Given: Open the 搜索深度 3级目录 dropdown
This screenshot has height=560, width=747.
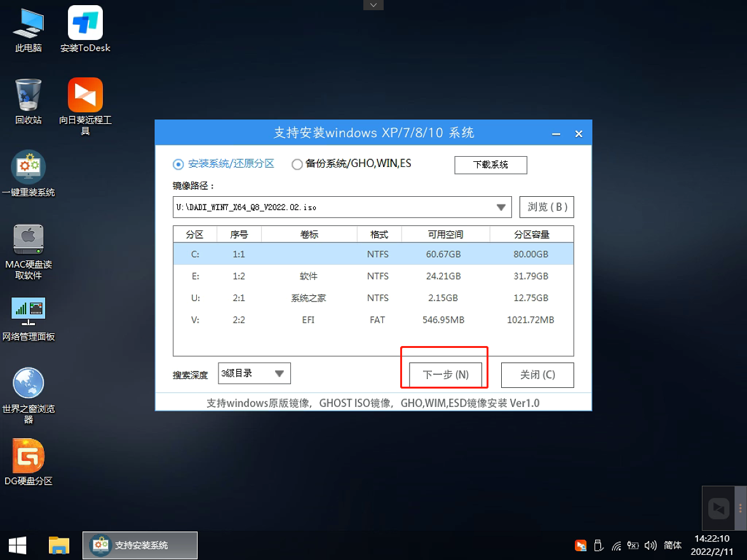Looking at the screenshot, I should pos(254,373).
